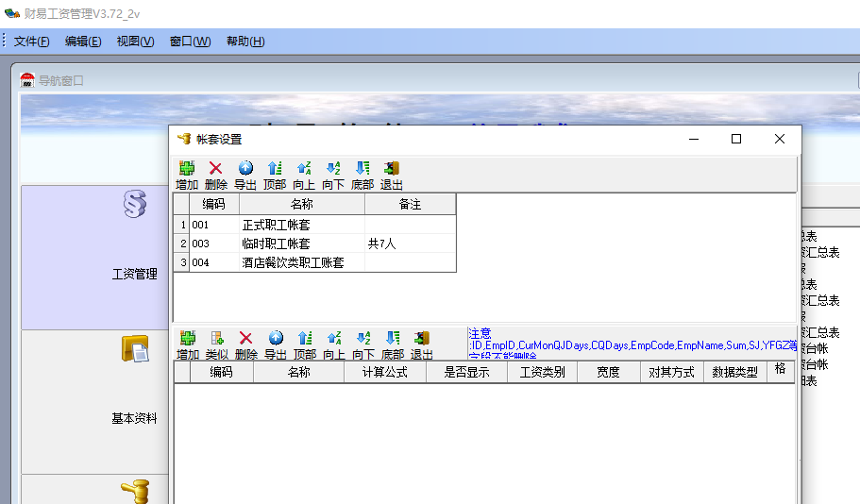Click 向下 in the lower salary-items toolbar
This screenshot has width=860, height=504.
[x=363, y=345]
